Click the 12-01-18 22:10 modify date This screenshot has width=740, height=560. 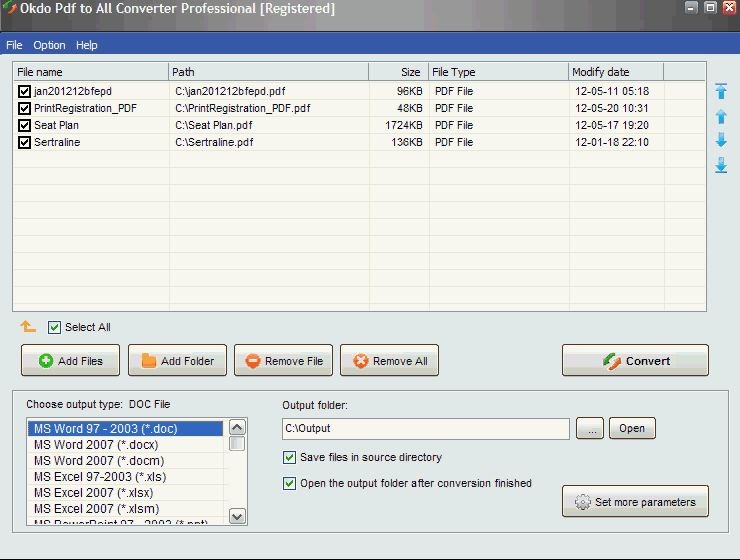tap(612, 142)
